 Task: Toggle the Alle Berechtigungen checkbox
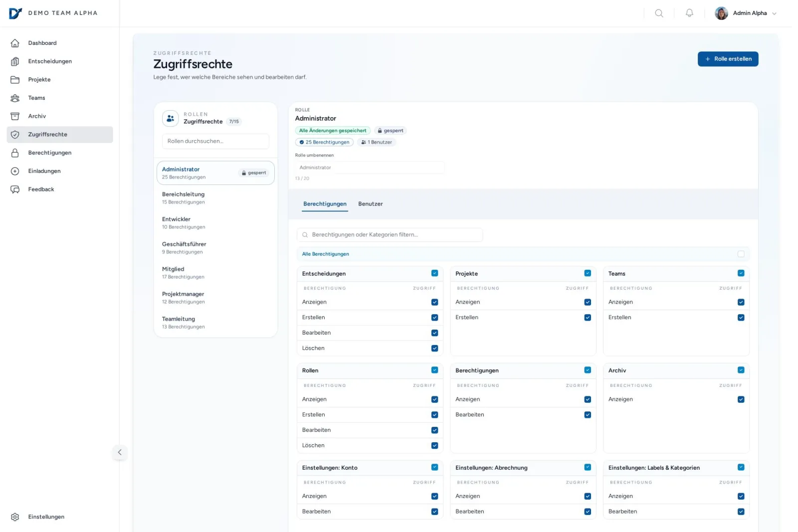click(x=741, y=254)
